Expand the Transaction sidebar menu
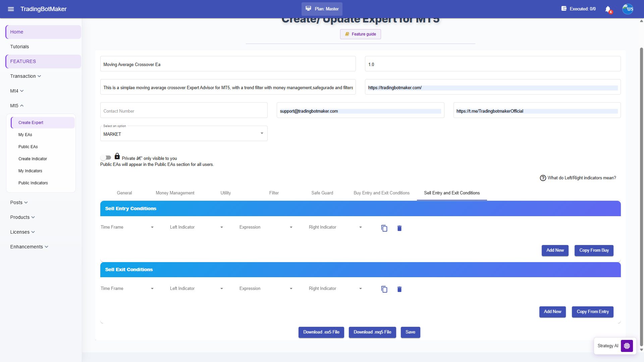The height and width of the screenshot is (362, 644). [26, 76]
